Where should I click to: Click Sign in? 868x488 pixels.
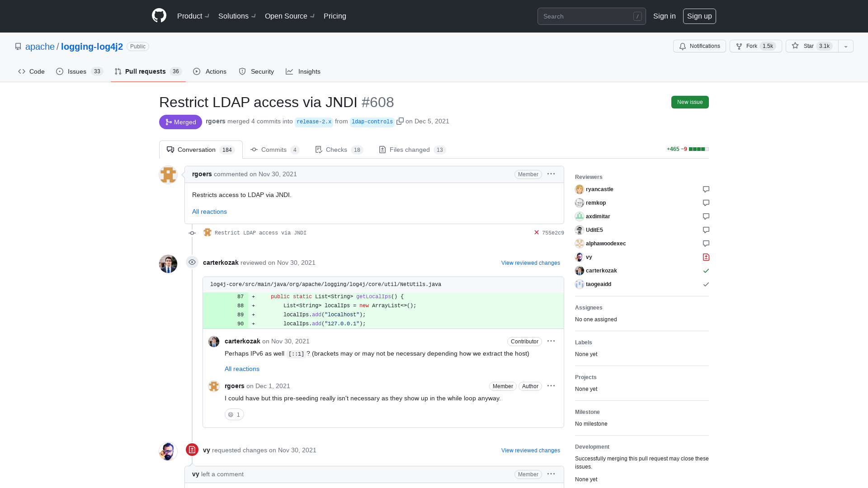[x=665, y=16]
